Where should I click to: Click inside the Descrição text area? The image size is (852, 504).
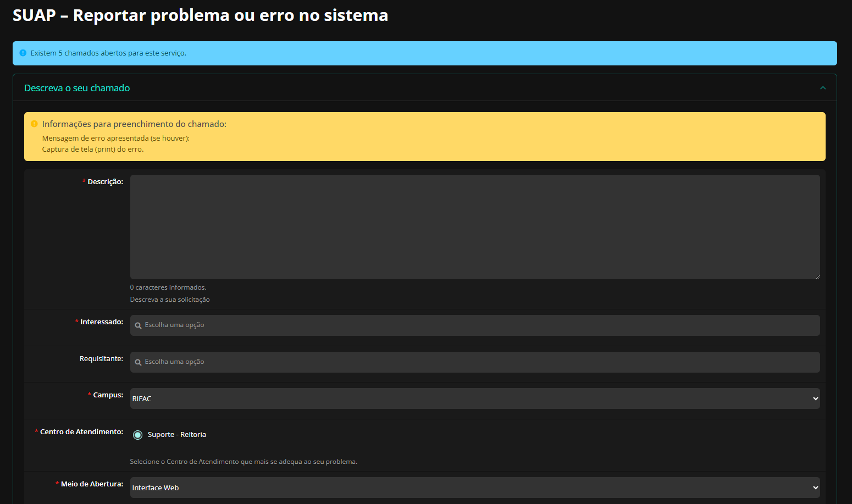click(474, 226)
